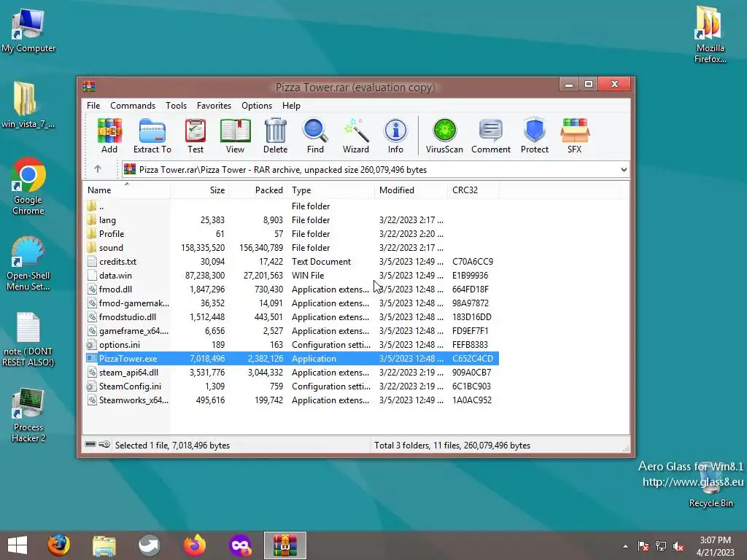Sort by Type column header
Screen dimensions: 747x560
coord(331,190)
